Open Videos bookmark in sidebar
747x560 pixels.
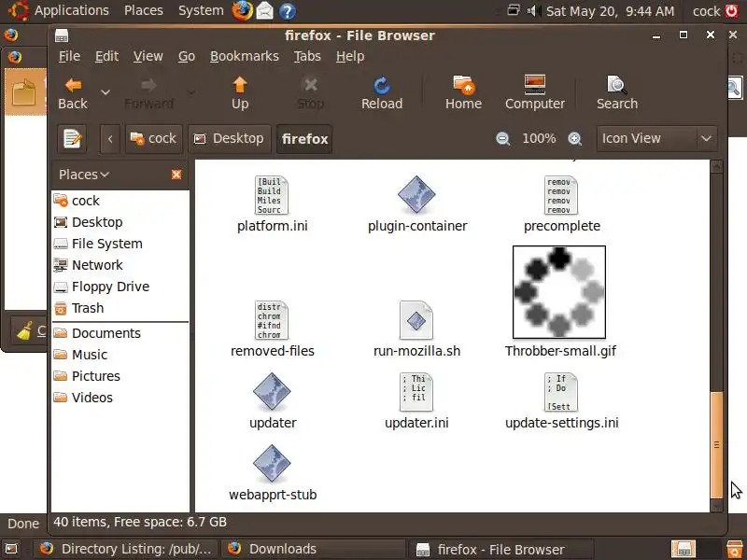click(120, 398)
